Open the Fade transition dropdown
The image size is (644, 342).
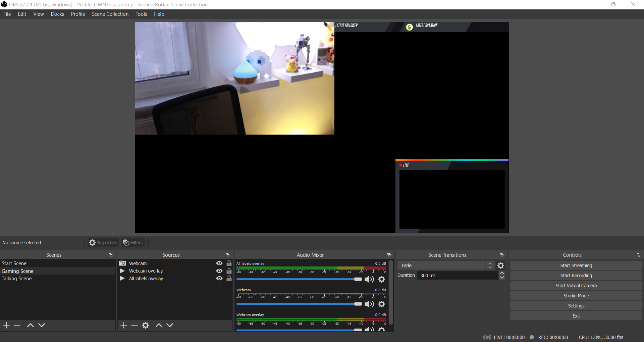point(445,265)
